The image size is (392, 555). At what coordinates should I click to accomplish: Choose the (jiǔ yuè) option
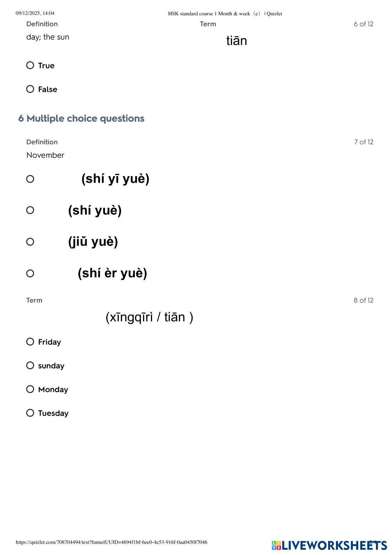[30, 242]
